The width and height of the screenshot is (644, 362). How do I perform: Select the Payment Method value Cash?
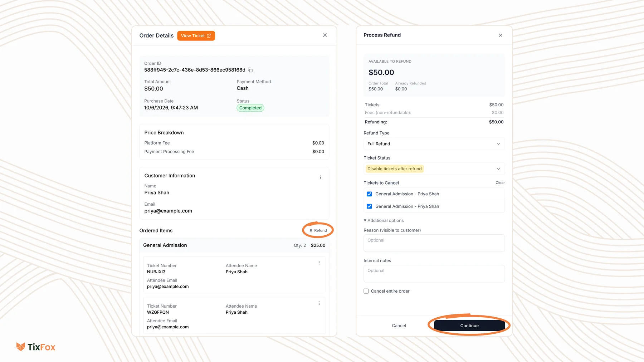pyautogui.click(x=243, y=88)
